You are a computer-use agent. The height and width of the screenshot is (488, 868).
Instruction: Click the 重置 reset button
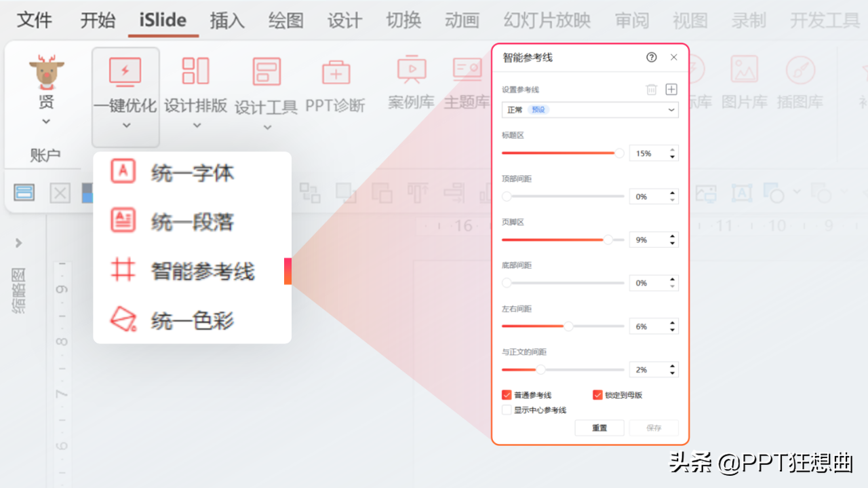(599, 428)
